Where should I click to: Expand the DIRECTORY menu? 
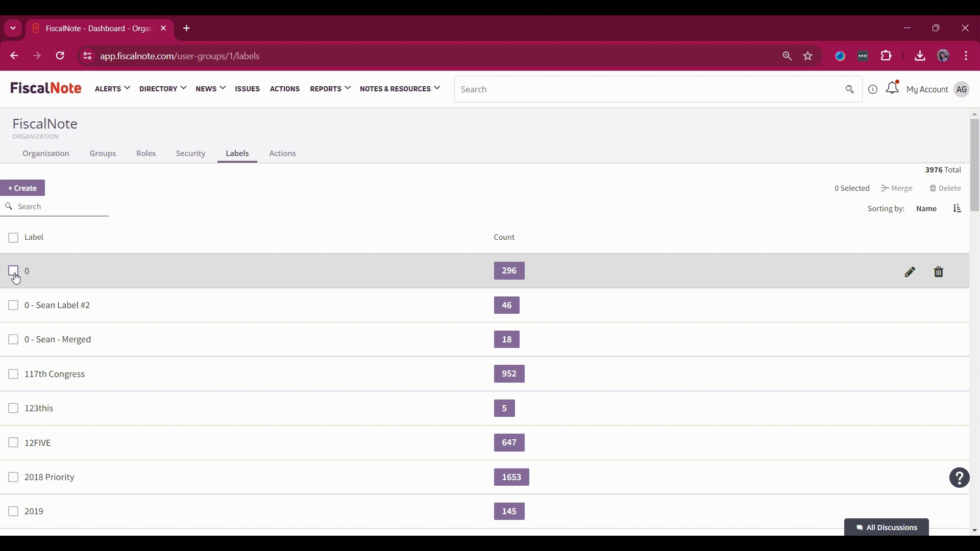click(x=162, y=89)
